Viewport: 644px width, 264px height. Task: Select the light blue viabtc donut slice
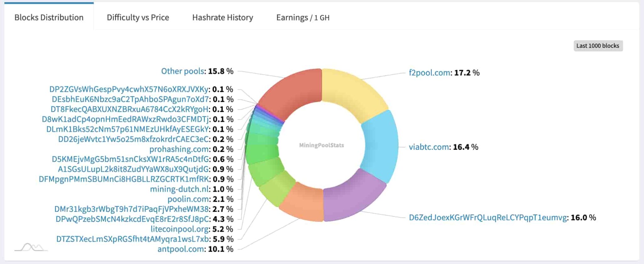pos(380,146)
